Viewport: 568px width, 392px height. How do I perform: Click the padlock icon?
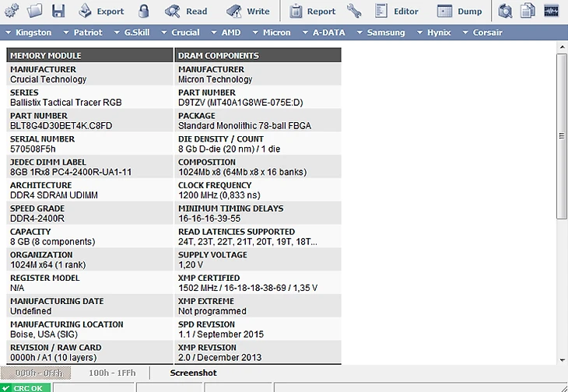pyautogui.click(x=143, y=11)
